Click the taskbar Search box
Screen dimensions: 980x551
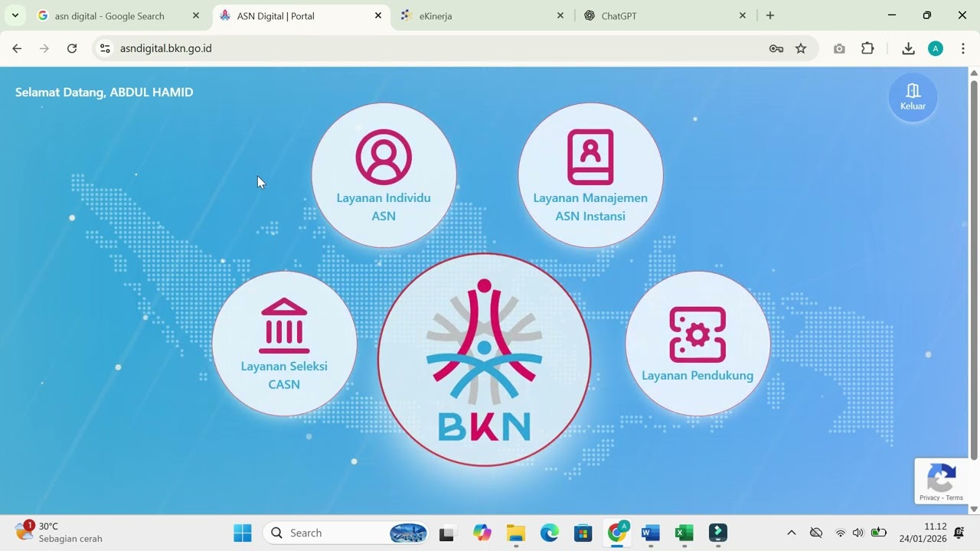pos(346,533)
